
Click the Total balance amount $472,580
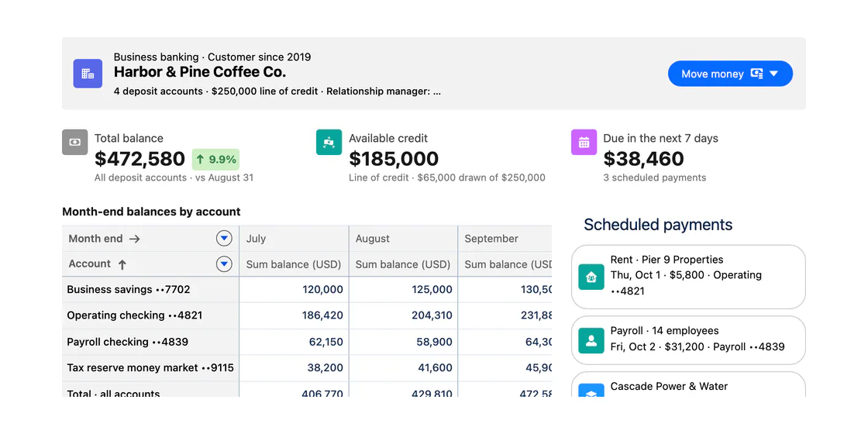pyautogui.click(x=139, y=160)
